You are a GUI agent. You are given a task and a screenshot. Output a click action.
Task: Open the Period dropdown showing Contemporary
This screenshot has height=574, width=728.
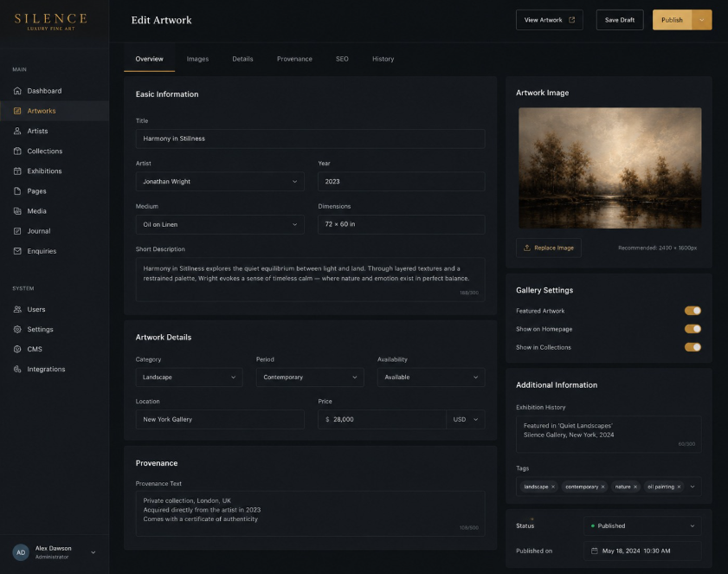click(x=310, y=377)
